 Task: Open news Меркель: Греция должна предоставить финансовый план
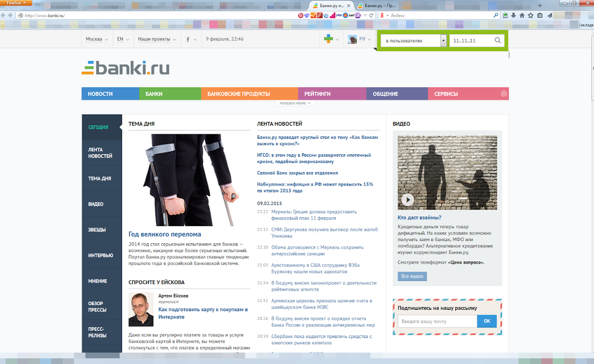point(314,215)
